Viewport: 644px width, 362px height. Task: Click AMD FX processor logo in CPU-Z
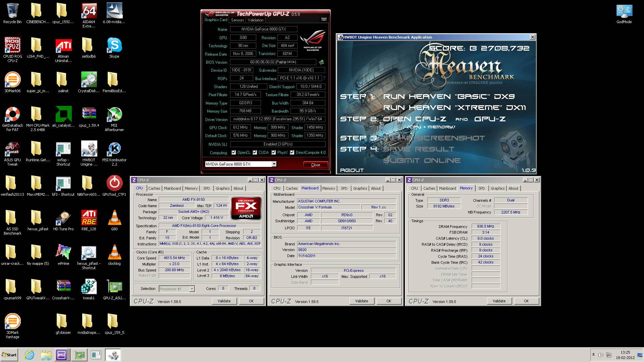tap(246, 208)
